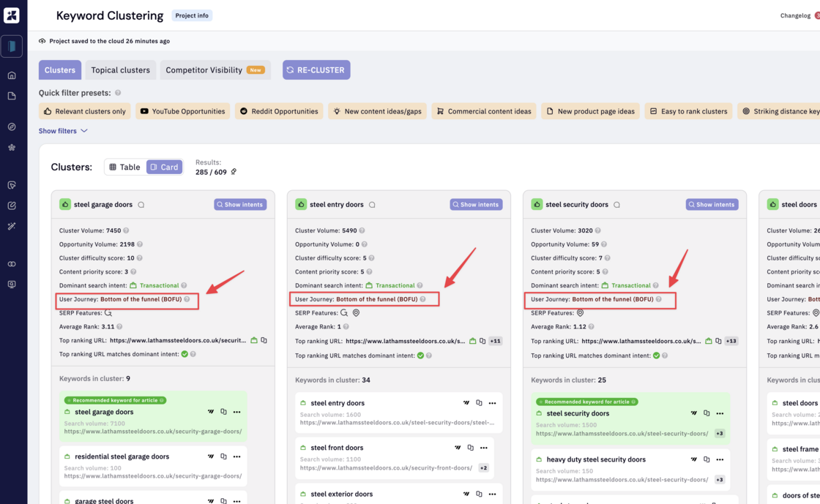Open the compass discover icon in sidebar
Screen dimensions: 820x504
pos(12,127)
